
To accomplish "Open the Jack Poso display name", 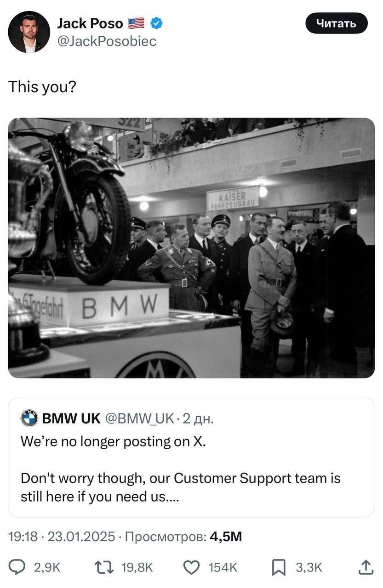I will click(90, 23).
